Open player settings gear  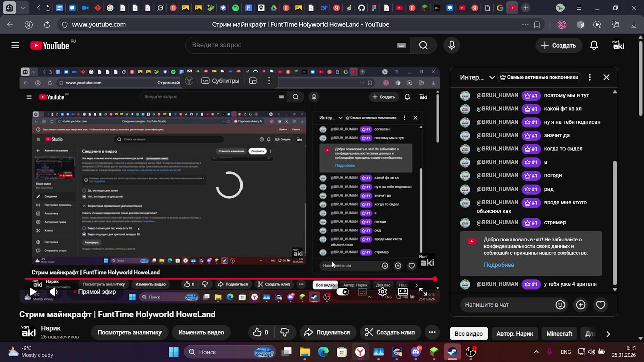click(382, 292)
